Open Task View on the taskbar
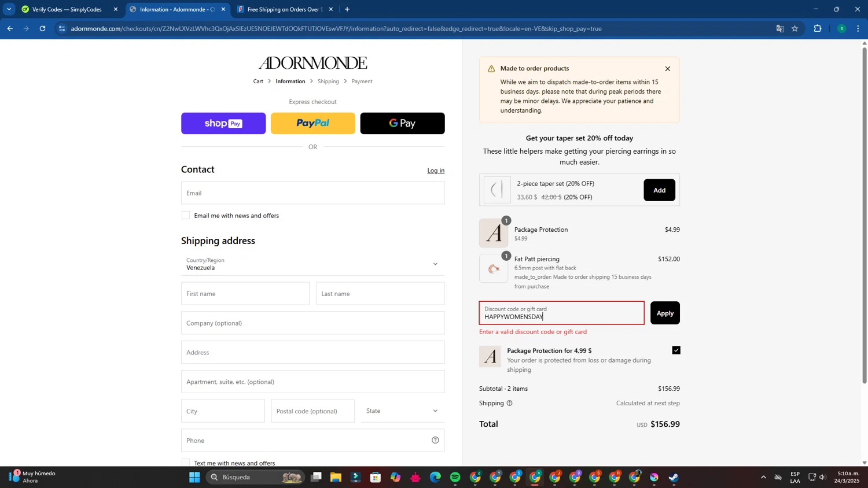This screenshot has width=868, height=488. tap(316, 478)
